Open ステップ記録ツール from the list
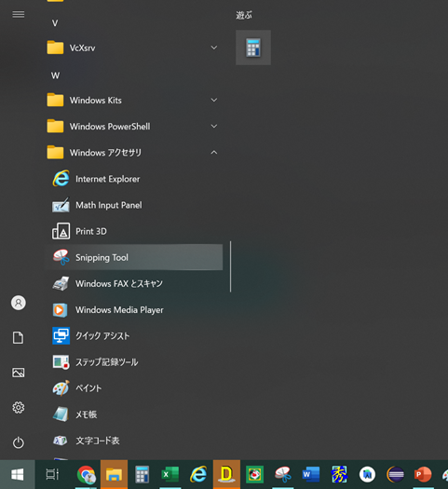 134,362
